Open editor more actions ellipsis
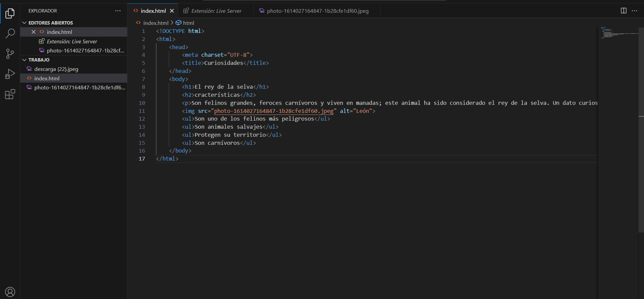This screenshot has width=644, height=299. pos(634,11)
